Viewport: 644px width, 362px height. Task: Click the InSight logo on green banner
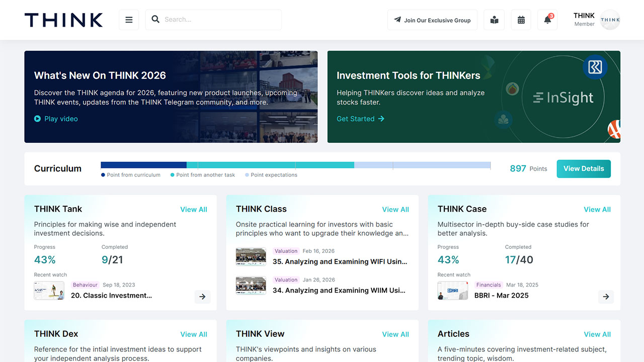[x=563, y=98]
